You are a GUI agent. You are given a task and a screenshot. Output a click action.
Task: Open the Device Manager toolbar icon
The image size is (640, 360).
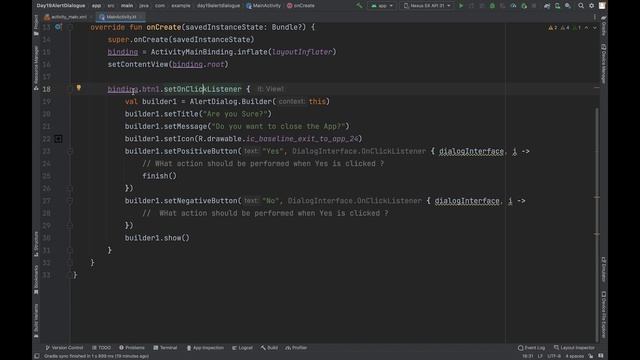558,6
